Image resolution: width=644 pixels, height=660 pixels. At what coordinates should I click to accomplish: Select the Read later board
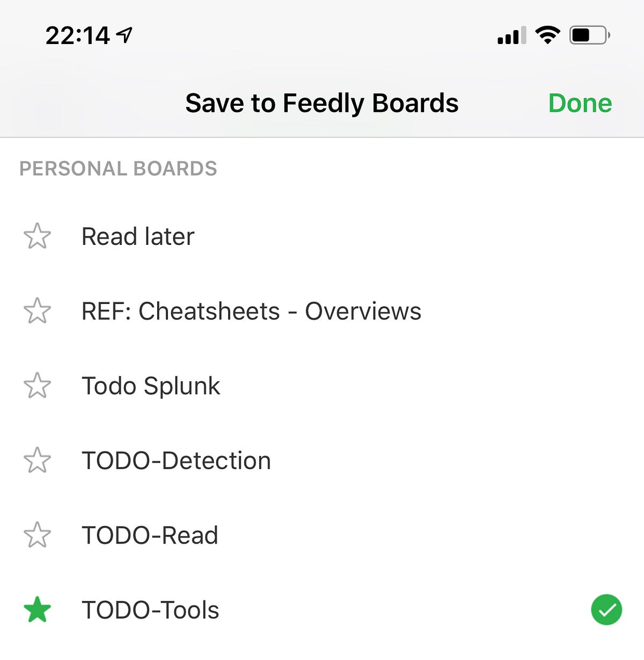[138, 236]
